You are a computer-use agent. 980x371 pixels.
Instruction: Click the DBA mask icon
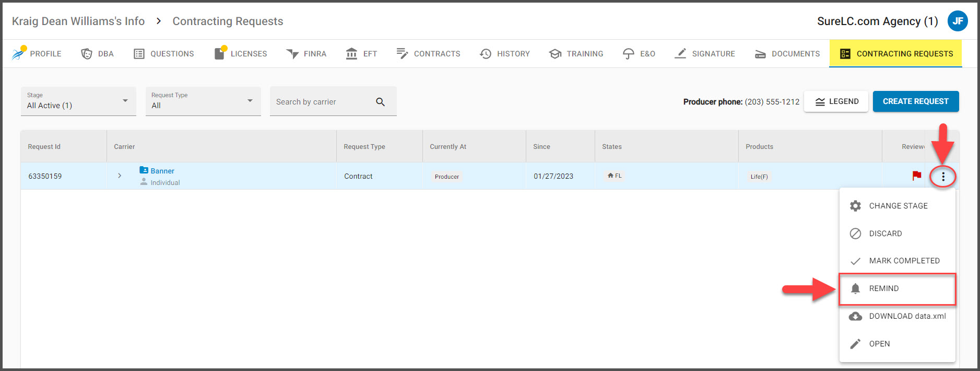87,54
